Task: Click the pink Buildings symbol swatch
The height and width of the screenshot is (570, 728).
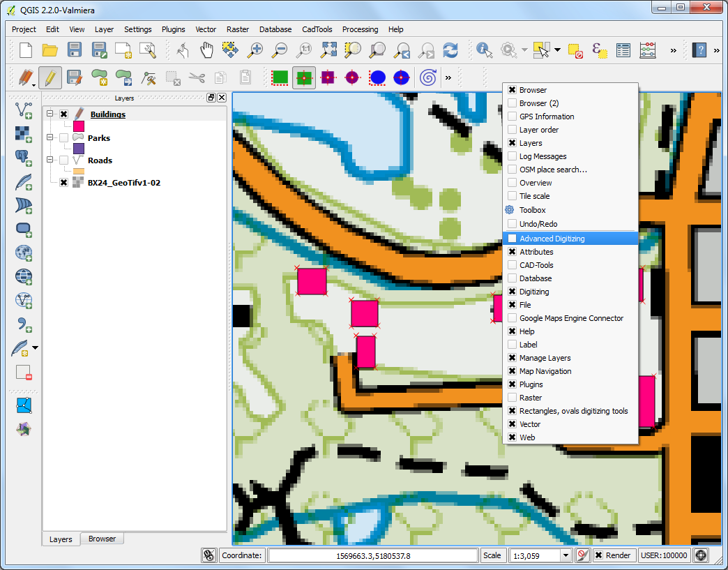Action: click(x=79, y=126)
